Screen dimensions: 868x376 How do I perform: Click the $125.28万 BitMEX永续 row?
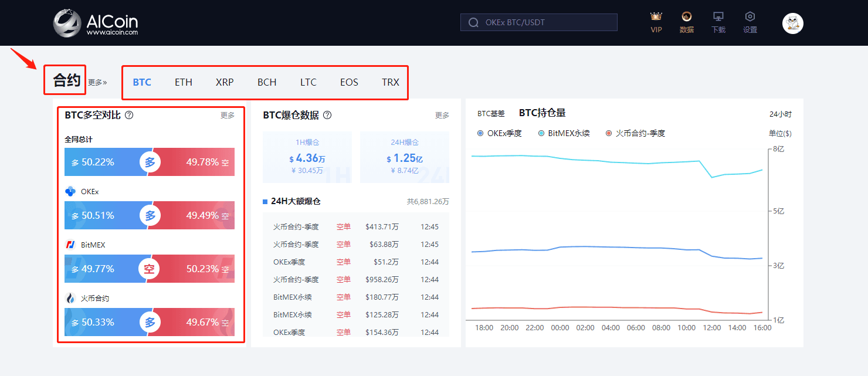[356, 314]
